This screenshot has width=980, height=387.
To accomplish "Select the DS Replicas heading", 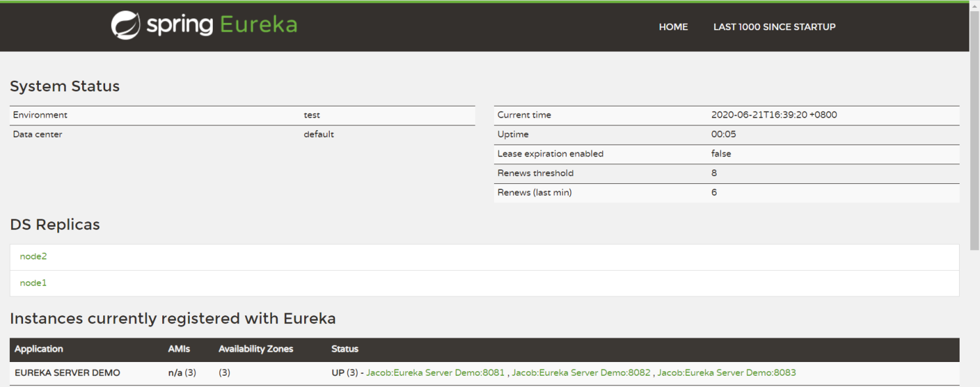I will pos(55,225).
